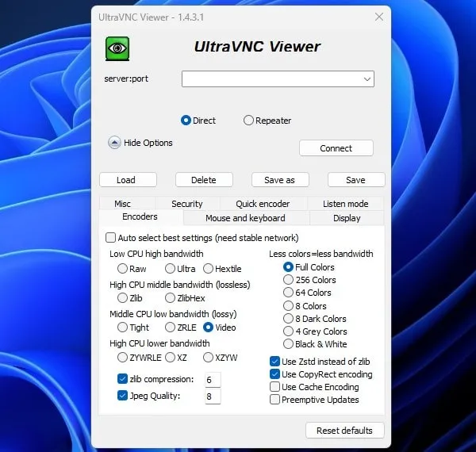The width and height of the screenshot is (476, 452).
Task: Select the Direct connection radio button
Action: tap(186, 121)
